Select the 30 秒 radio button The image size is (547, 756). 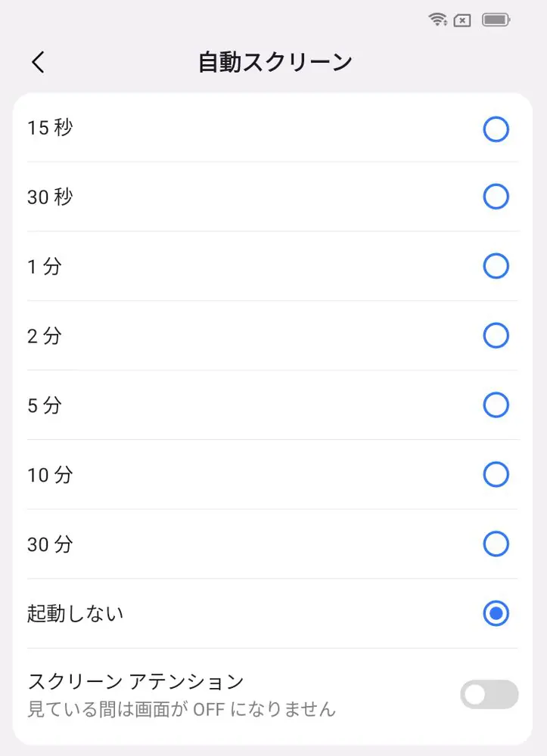pos(496,197)
